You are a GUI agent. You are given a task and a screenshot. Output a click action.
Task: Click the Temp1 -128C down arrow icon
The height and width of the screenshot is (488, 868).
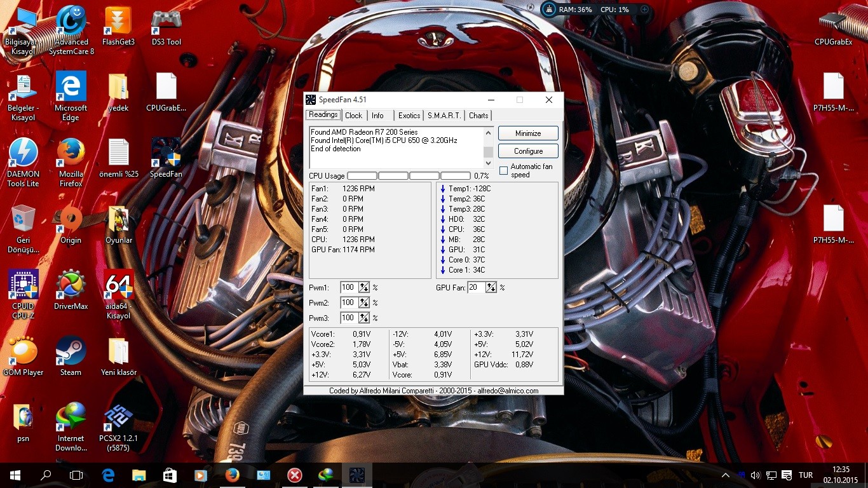coord(443,189)
